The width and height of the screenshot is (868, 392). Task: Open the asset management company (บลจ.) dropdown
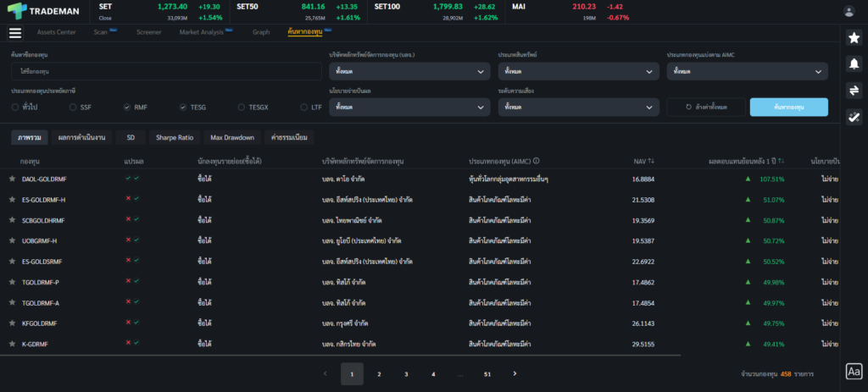point(409,71)
